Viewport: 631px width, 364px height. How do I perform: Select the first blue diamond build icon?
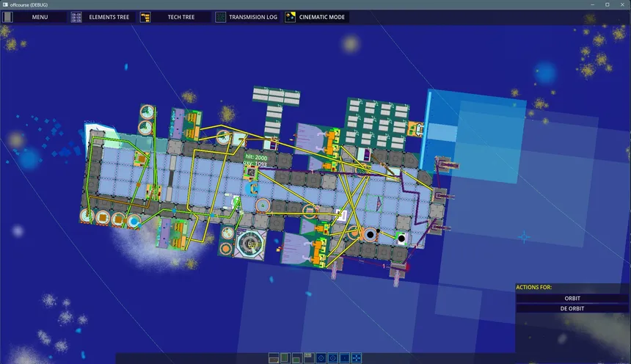click(x=321, y=357)
